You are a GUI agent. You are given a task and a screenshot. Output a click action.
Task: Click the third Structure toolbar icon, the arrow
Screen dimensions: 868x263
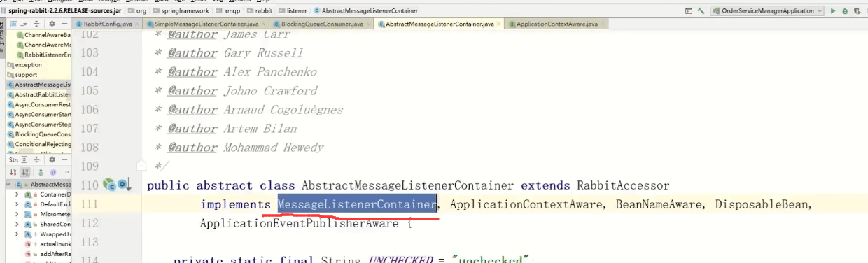(40, 171)
